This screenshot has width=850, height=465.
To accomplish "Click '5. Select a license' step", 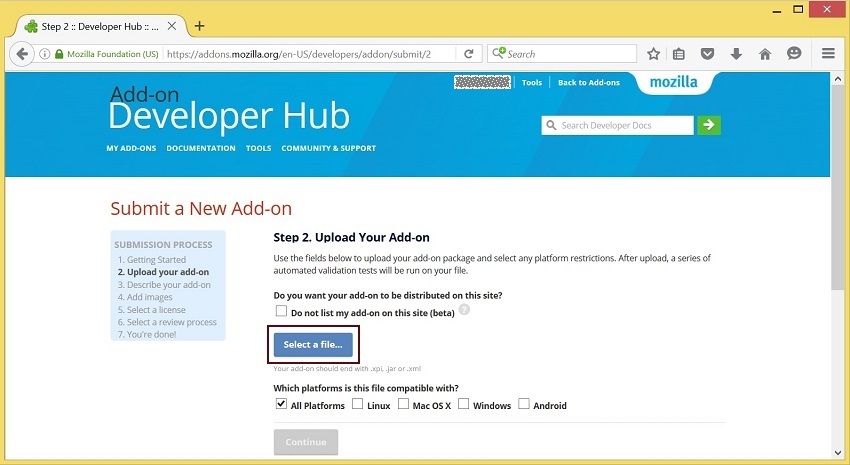I will 151,309.
